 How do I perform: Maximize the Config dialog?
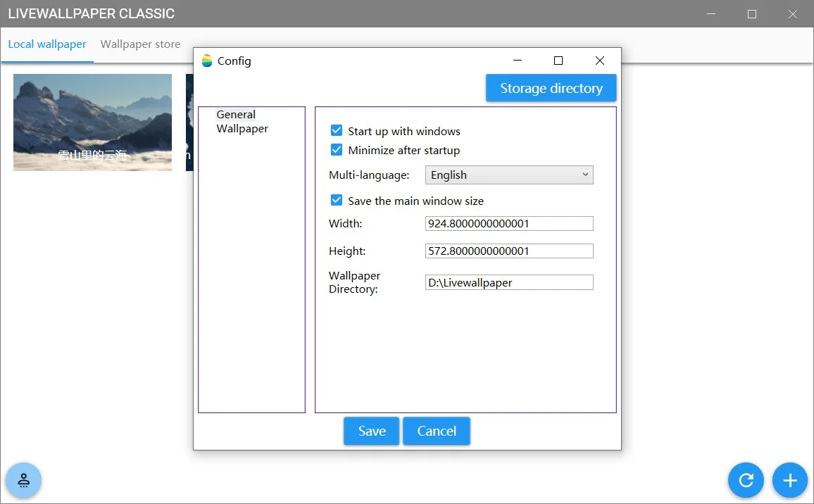coord(558,61)
